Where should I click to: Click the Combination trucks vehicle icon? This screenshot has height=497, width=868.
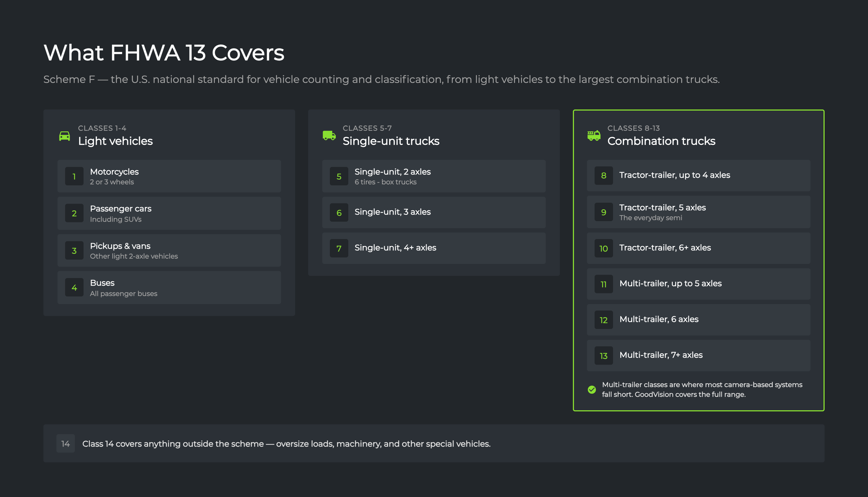coord(594,135)
